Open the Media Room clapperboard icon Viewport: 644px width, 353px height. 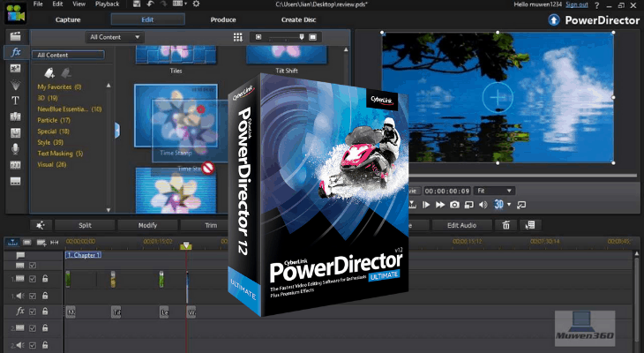coord(16,36)
